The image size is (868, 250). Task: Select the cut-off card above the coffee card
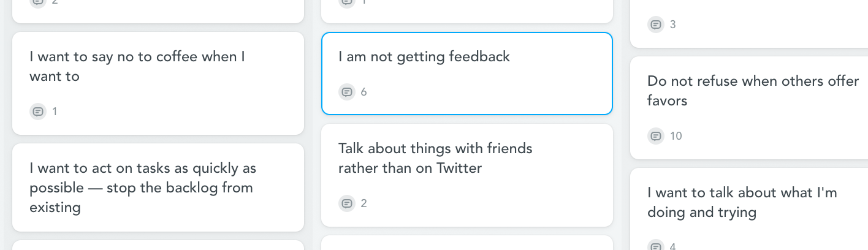tap(158, 12)
